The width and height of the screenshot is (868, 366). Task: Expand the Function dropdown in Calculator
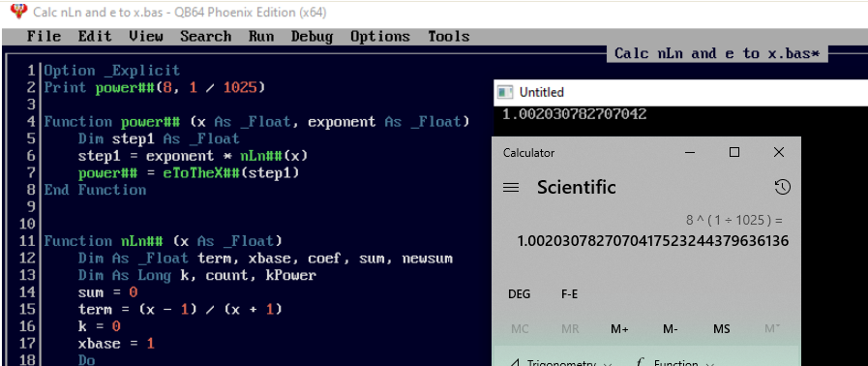click(x=675, y=363)
